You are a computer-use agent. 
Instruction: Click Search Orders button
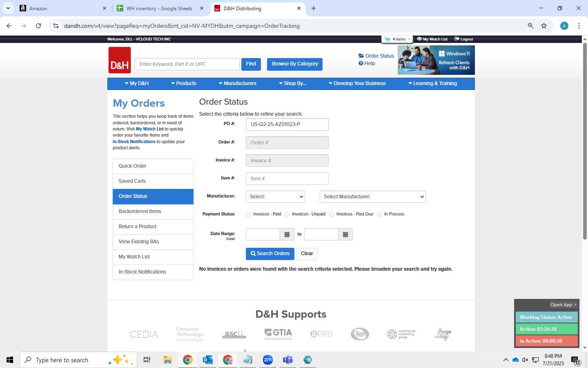[270, 254]
